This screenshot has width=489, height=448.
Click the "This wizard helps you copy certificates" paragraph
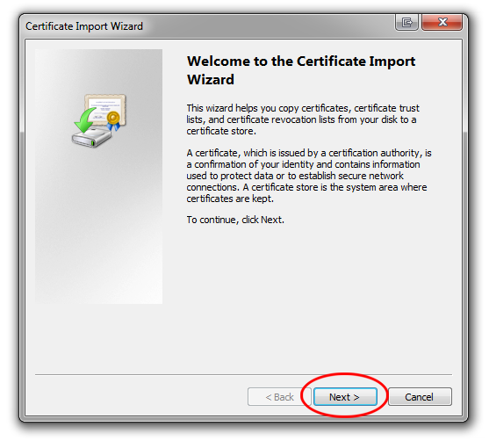click(303, 119)
